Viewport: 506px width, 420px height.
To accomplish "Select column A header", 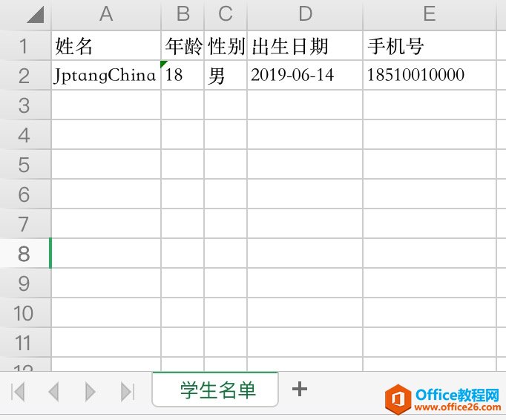I will tap(106, 15).
